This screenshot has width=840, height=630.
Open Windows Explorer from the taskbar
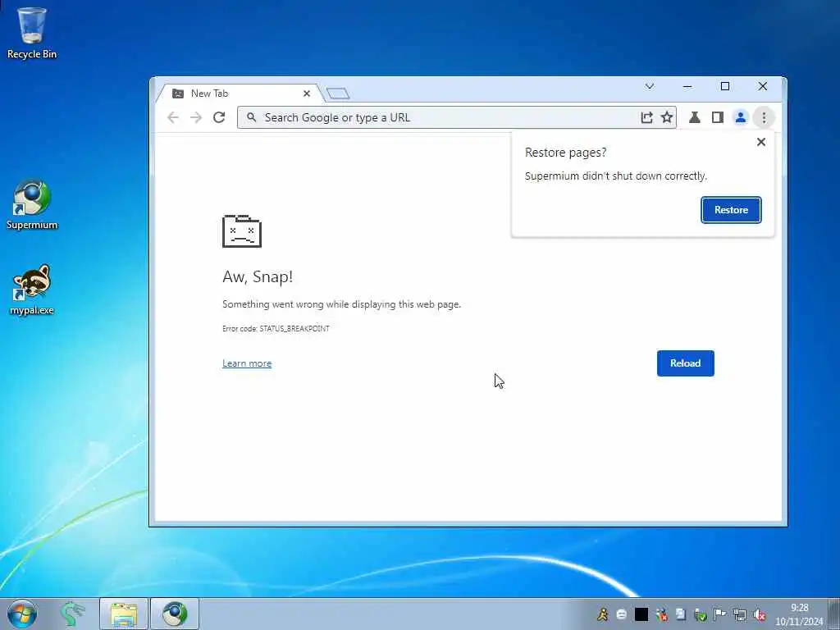coord(124,614)
